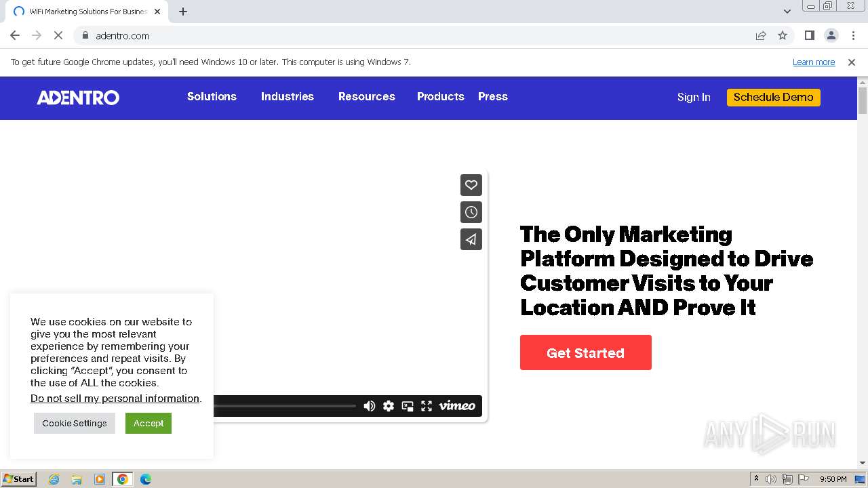Bookmark this tab with star icon
The height and width of the screenshot is (488, 868).
pos(783,35)
